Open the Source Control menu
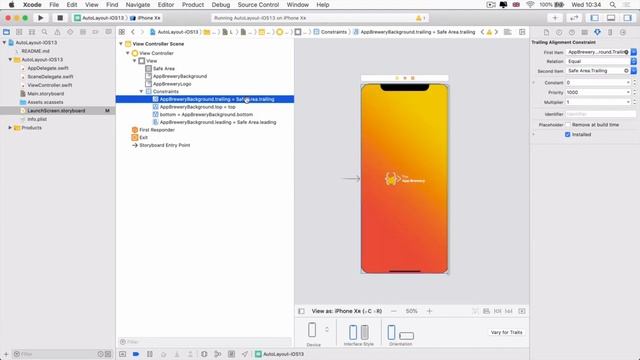The image size is (640, 360). pyautogui.click(x=258, y=4)
